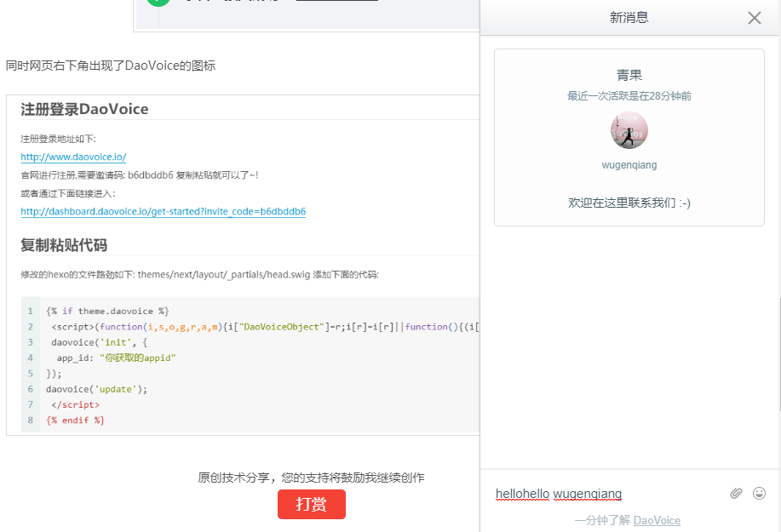Click the 新消息 panel title
The image size is (781, 532).
tap(629, 18)
